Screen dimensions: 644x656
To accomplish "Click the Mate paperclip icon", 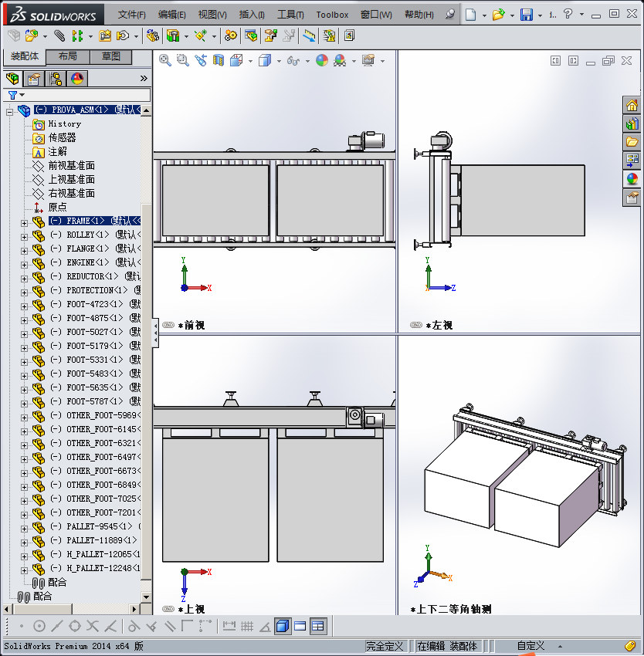I will tap(59, 36).
